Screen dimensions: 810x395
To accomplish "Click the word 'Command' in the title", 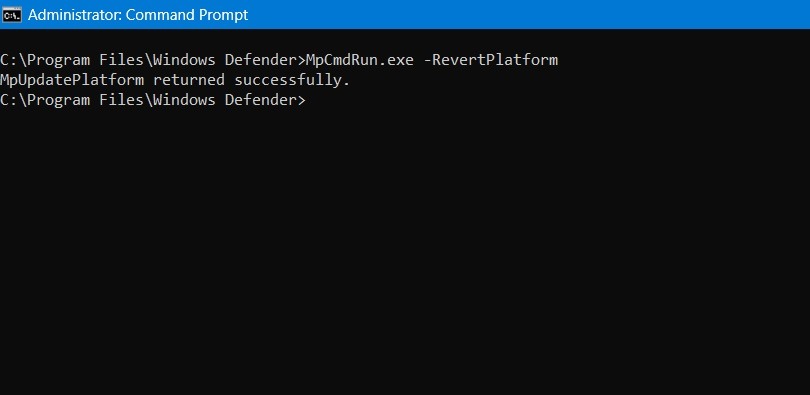I will pos(163,15).
